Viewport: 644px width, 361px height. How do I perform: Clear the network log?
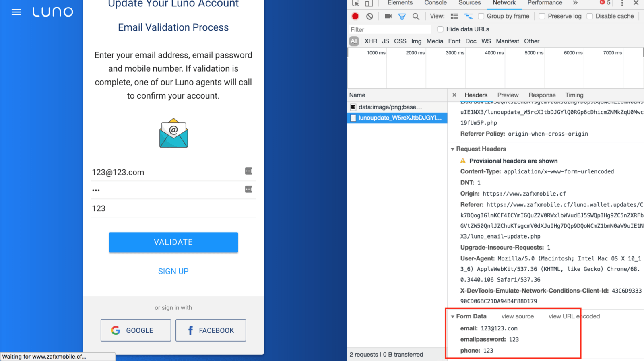point(369,16)
